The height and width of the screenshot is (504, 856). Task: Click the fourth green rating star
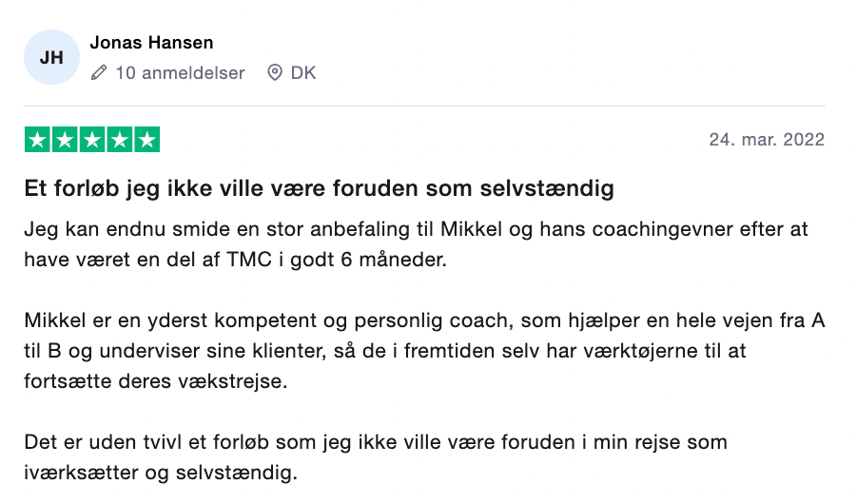pos(120,140)
